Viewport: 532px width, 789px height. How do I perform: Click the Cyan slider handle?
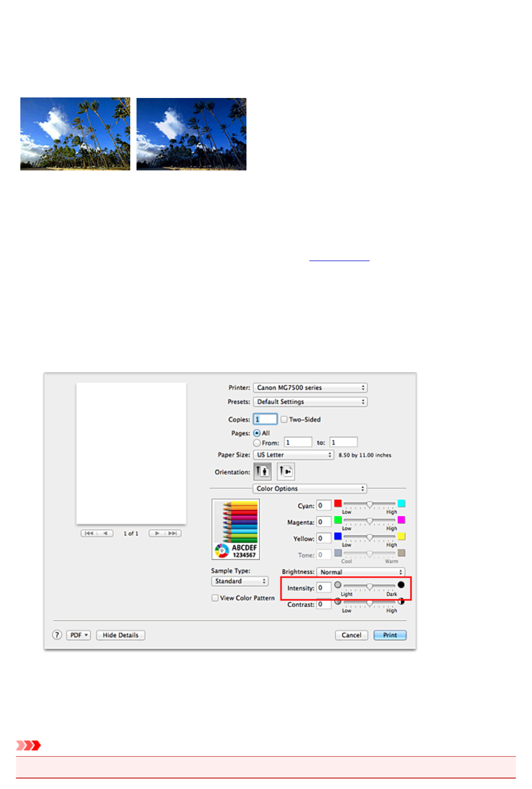(x=369, y=504)
